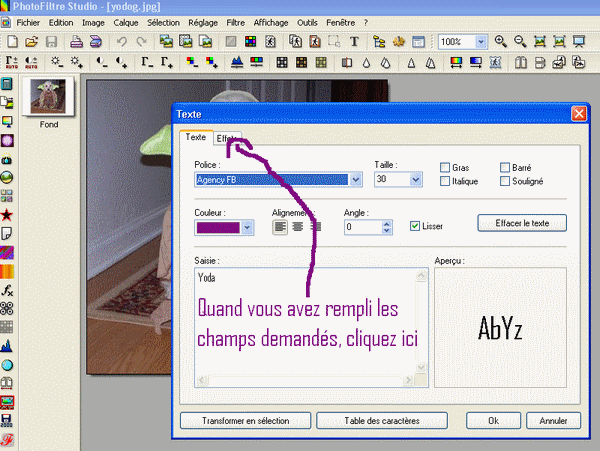Screen dimensions: 600x451
Task: Click the Auto contrast icon
Action: [x=31, y=62]
